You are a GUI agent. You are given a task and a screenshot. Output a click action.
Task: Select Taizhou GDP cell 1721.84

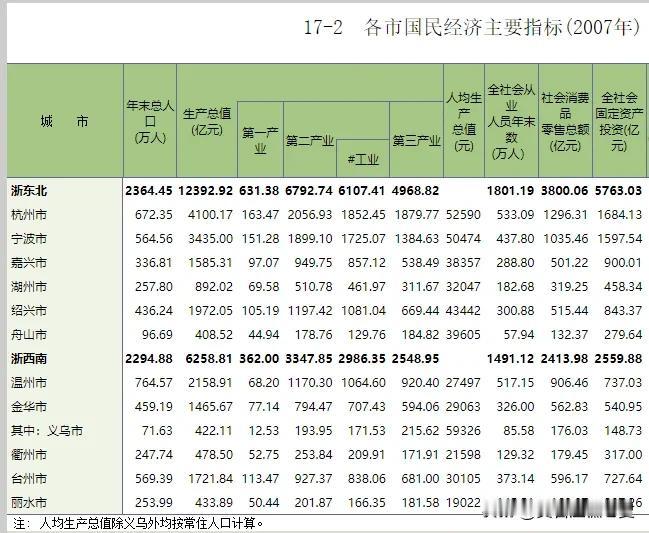210,478
